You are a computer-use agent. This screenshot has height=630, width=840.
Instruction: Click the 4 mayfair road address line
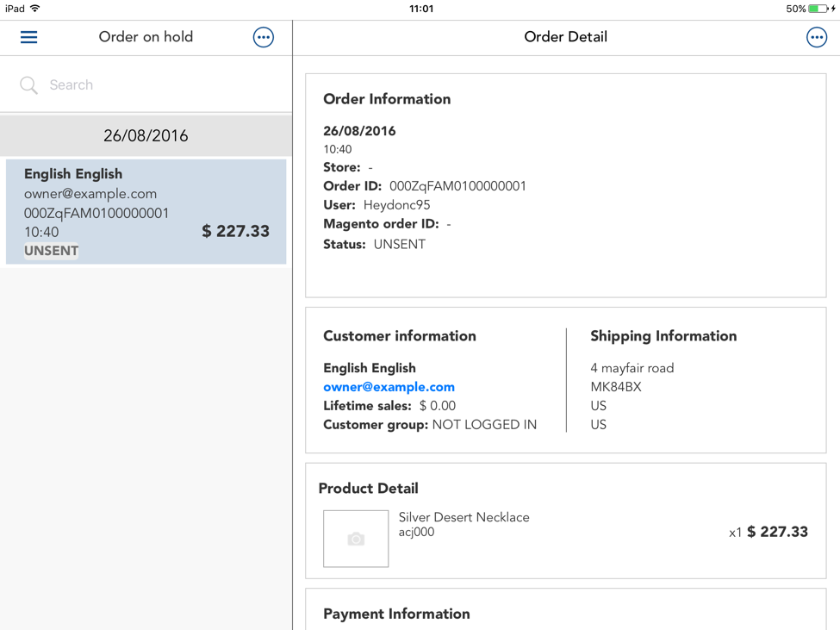click(632, 368)
